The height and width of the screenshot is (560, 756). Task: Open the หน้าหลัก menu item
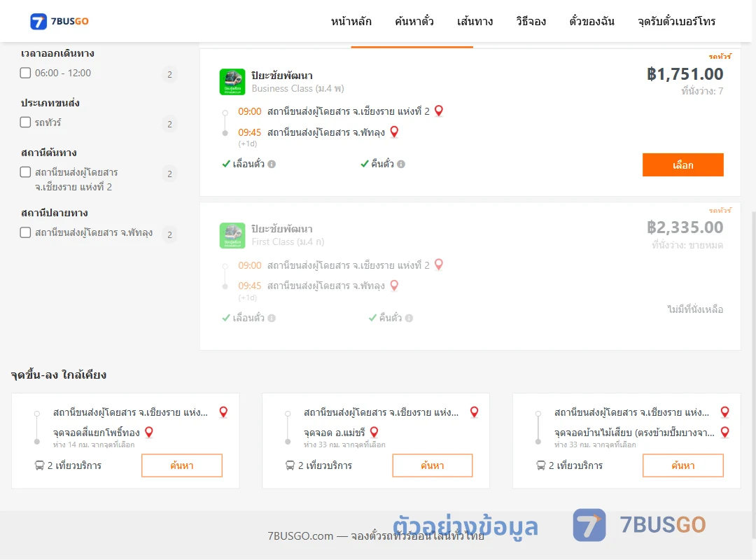(x=351, y=21)
